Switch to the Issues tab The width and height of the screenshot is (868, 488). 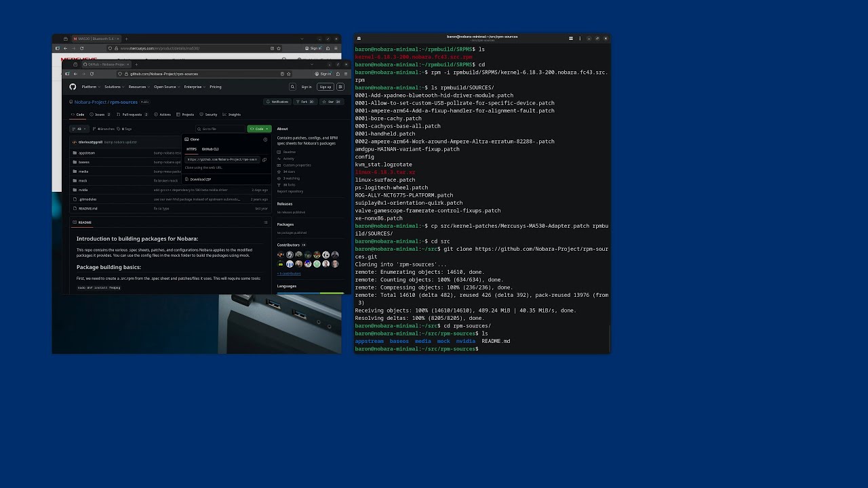click(x=100, y=115)
